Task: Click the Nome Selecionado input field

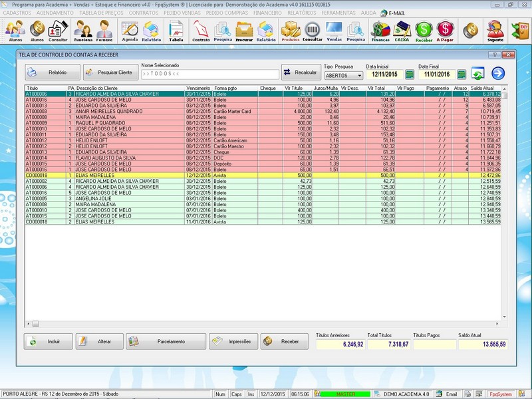Action: coord(209,74)
